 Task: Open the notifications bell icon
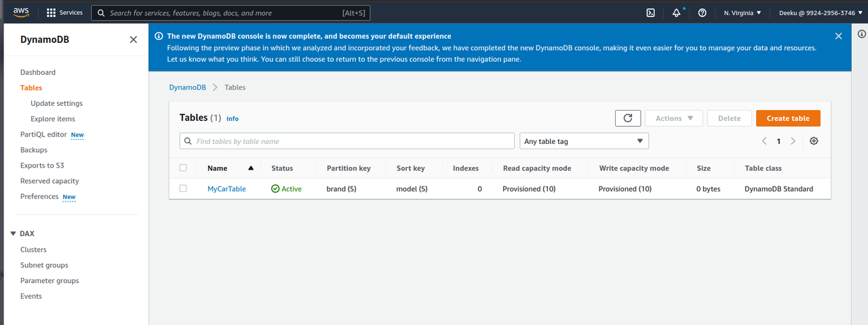coord(676,13)
